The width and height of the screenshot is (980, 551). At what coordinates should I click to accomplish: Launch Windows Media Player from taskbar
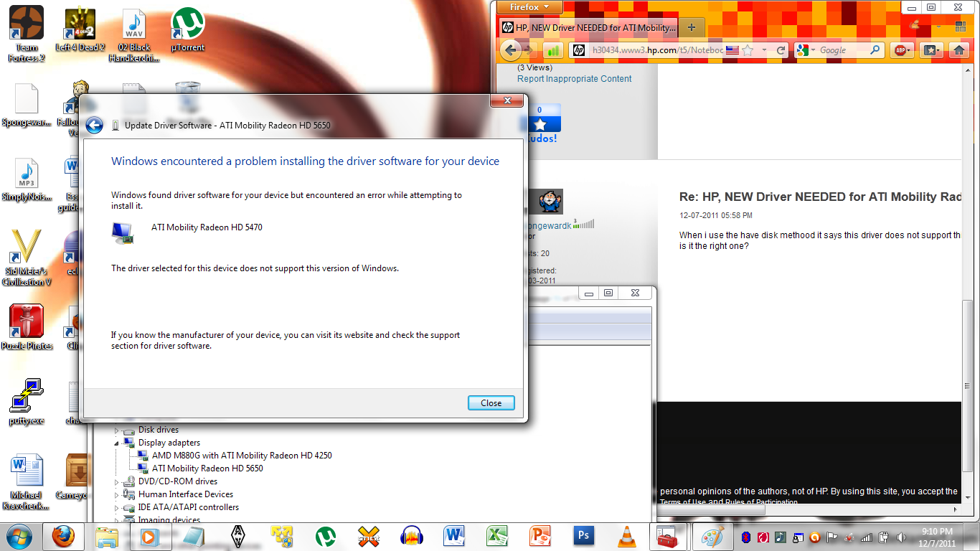click(149, 537)
